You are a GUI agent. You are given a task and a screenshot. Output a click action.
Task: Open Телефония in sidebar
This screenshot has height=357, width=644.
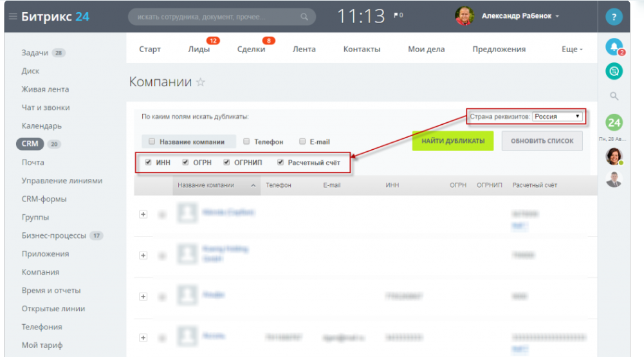[42, 327]
